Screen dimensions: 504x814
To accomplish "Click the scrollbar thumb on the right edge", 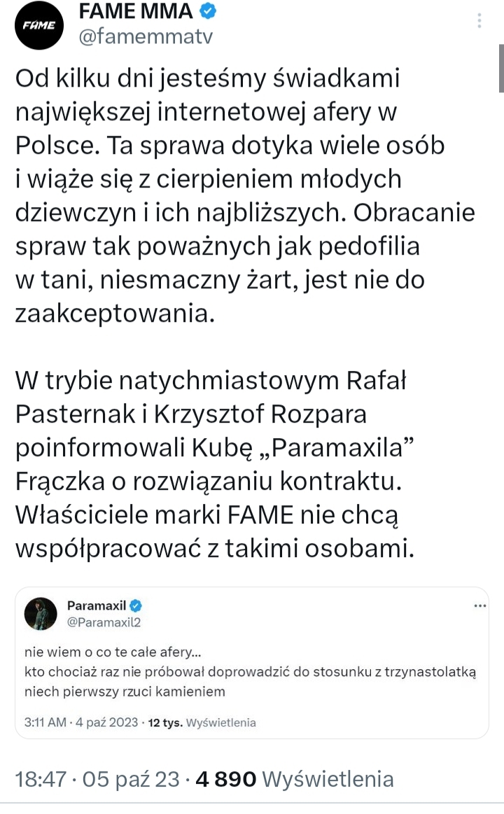I will [x=500, y=68].
